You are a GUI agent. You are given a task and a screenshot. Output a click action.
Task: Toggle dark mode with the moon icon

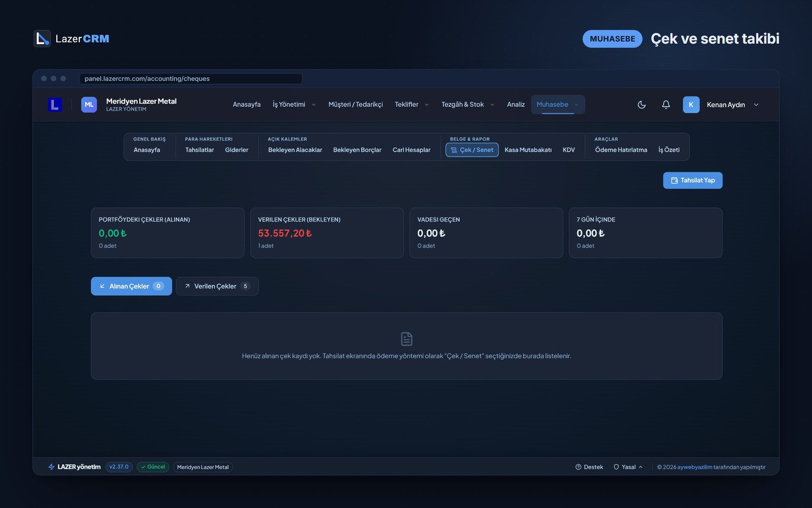pos(641,105)
